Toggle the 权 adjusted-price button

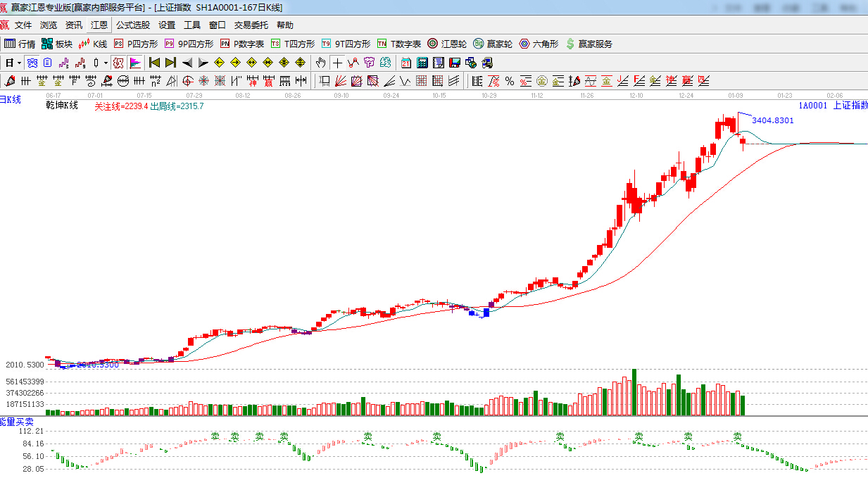(x=119, y=63)
